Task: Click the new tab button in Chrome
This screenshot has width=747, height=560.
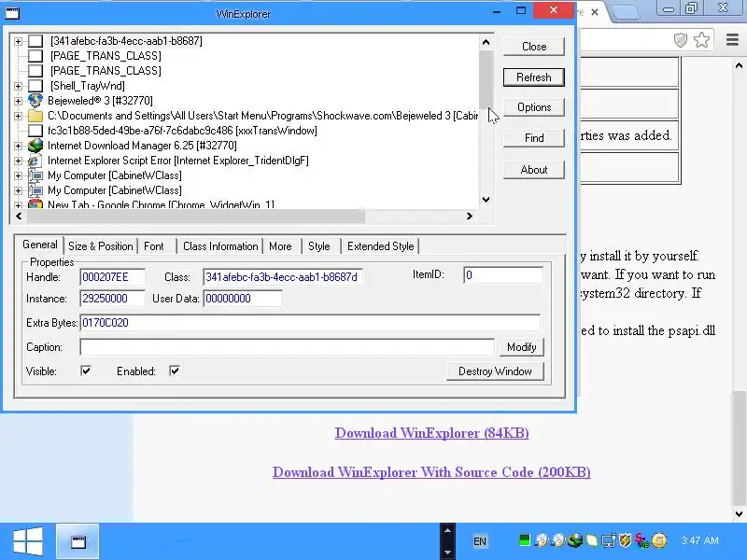Action: [625, 12]
